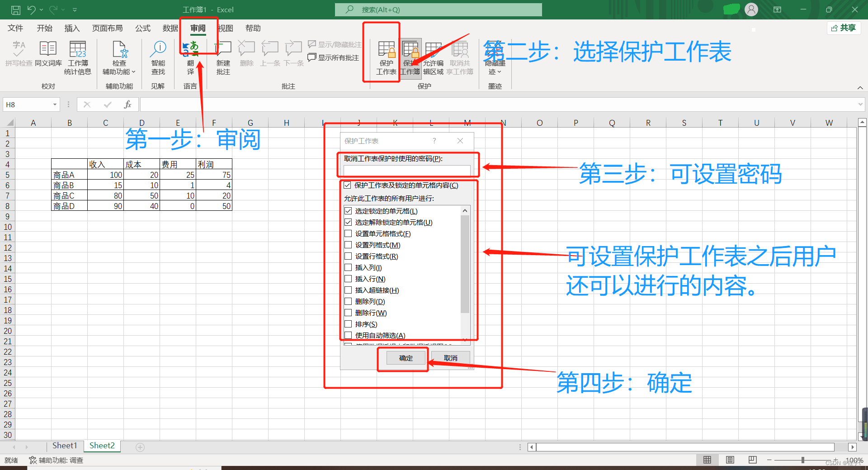Toggle 保护工作表及锁定的单元格内容 checkbox
This screenshot has height=470, width=868.
347,185
